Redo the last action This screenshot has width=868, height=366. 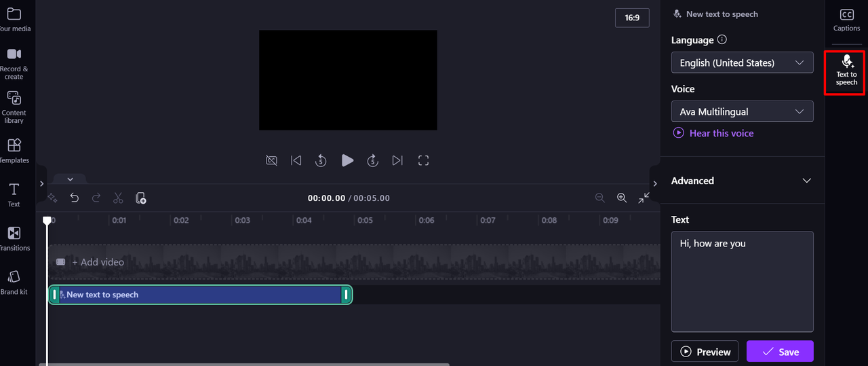tap(96, 198)
